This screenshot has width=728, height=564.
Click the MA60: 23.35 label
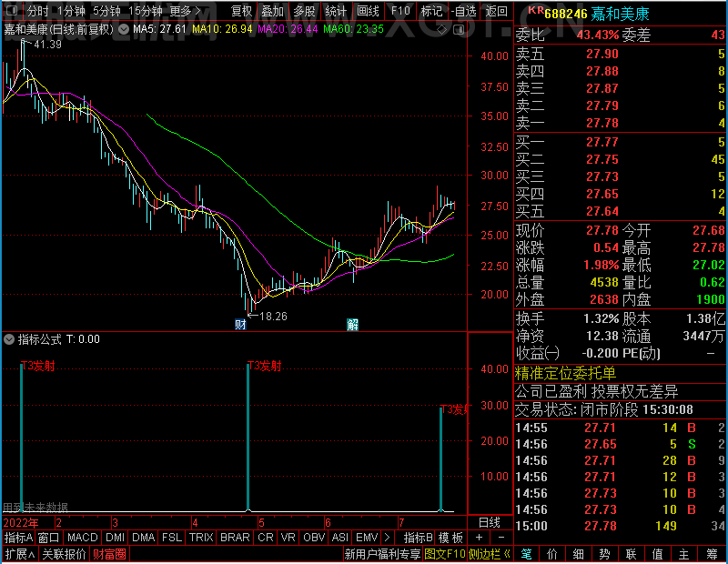click(353, 29)
